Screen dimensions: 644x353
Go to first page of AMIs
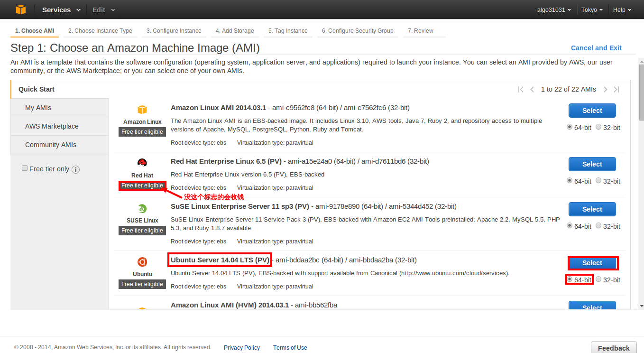pos(521,89)
